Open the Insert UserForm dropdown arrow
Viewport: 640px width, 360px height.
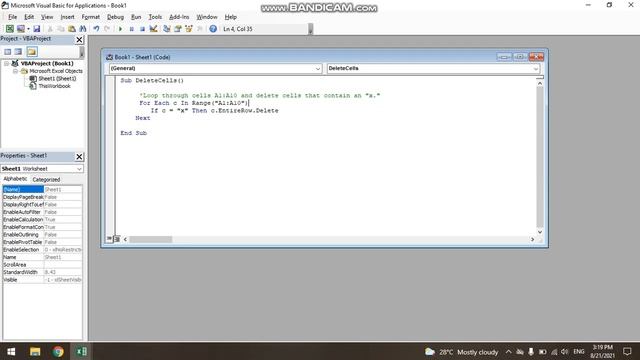[28, 29]
